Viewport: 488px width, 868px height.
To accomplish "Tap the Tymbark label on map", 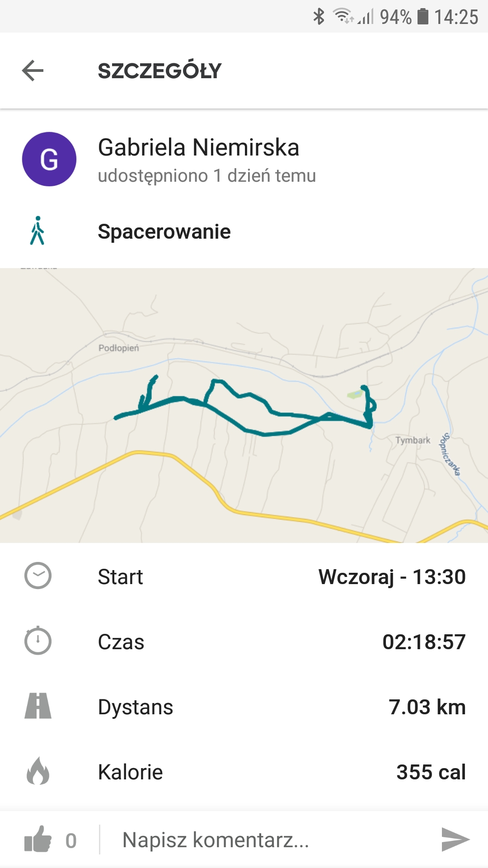I will [413, 440].
